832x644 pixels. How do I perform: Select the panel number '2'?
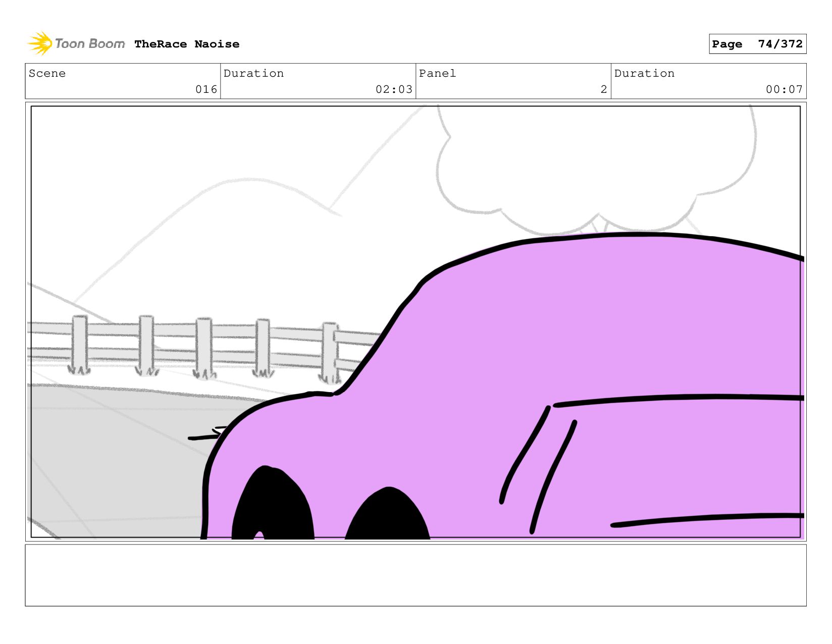pyautogui.click(x=604, y=89)
